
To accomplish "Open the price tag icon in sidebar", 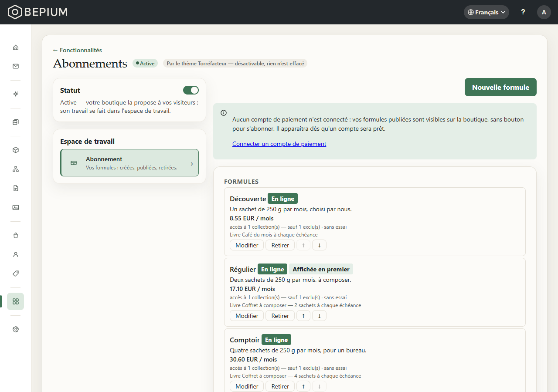I will click(16, 274).
